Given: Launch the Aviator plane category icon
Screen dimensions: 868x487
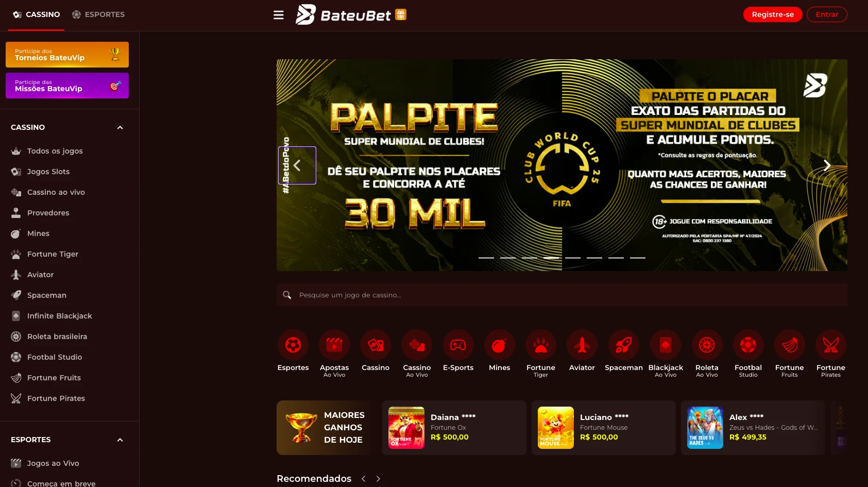Looking at the screenshot, I should click(x=582, y=345).
